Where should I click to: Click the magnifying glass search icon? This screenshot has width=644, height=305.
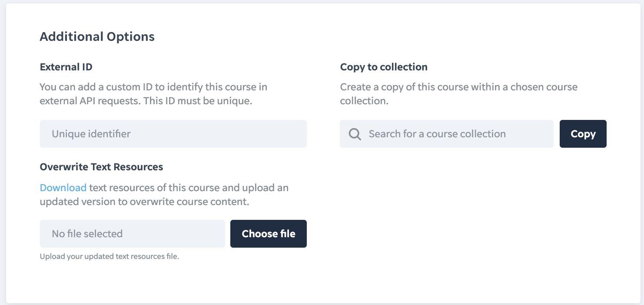[354, 134]
